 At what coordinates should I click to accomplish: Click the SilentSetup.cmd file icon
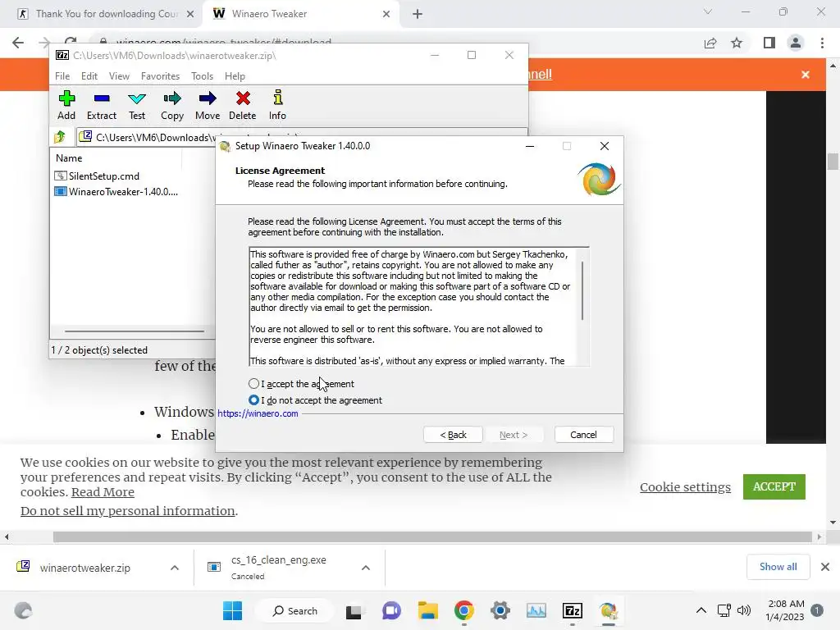(x=61, y=176)
